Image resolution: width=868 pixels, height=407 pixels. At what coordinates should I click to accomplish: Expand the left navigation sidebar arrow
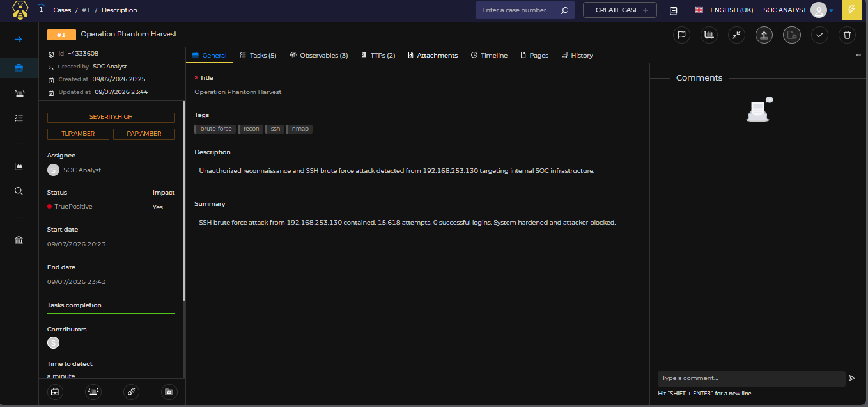(x=19, y=39)
